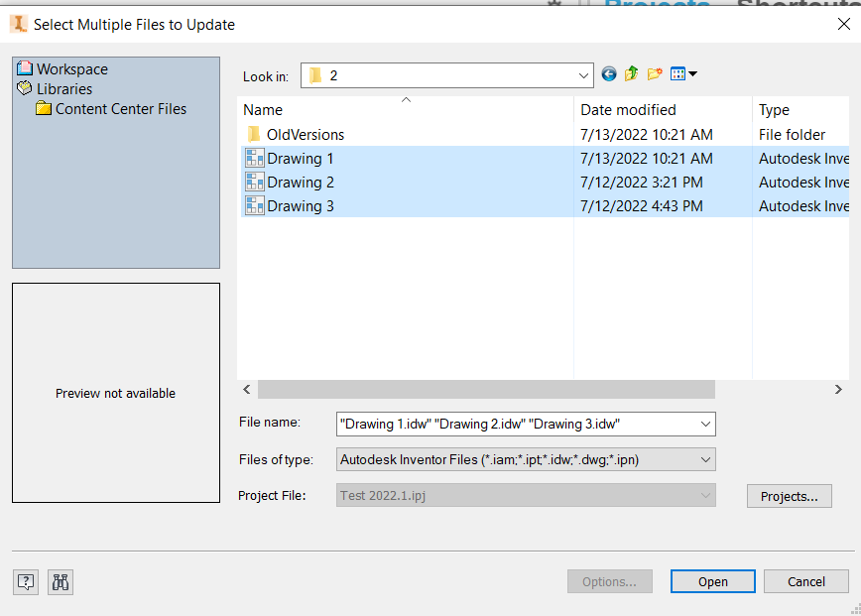Open the Look in dropdown
861x616 pixels.
tap(584, 74)
